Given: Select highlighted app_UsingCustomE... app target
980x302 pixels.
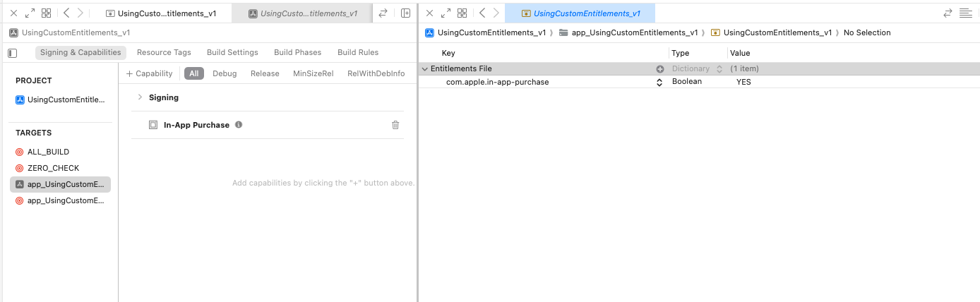Looking at the screenshot, I should point(61,184).
